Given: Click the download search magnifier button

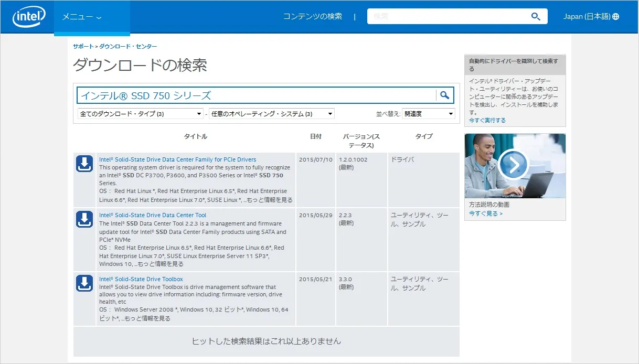Looking at the screenshot, I should (x=445, y=95).
